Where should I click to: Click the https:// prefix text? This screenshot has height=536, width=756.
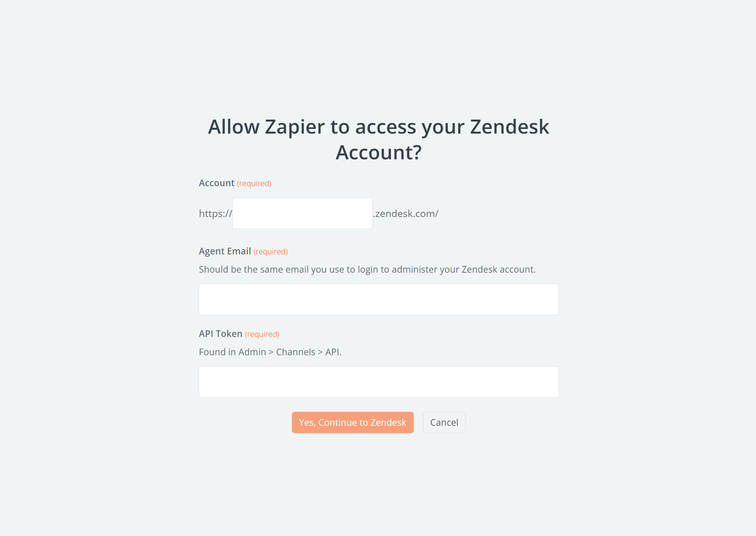[x=215, y=213]
